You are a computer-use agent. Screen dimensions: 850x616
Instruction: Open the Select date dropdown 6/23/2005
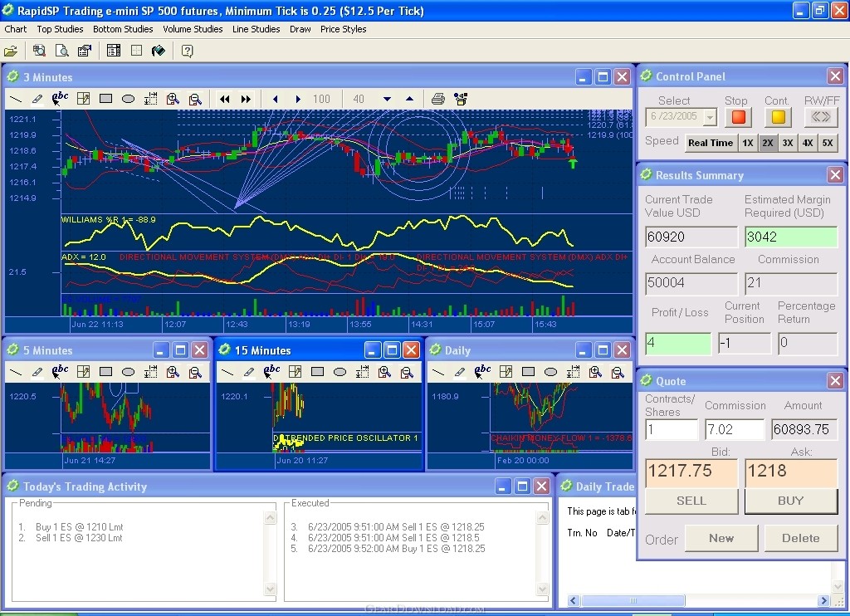click(710, 117)
